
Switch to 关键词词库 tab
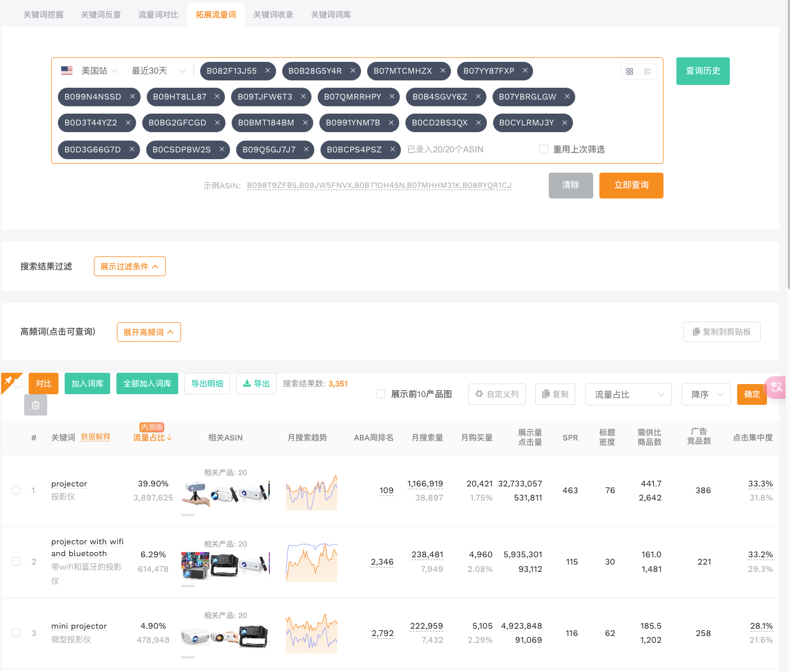point(331,15)
